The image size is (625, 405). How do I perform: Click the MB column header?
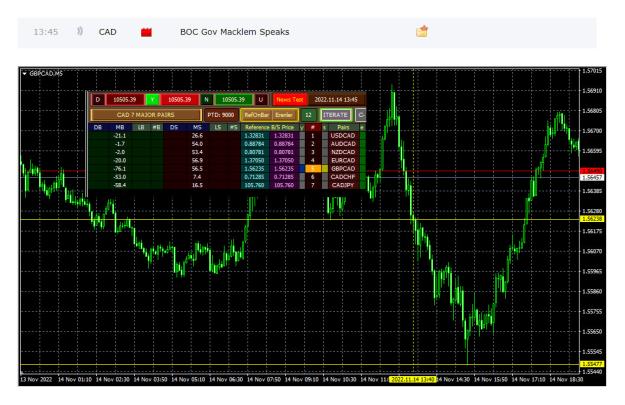pyautogui.click(x=120, y=128)
